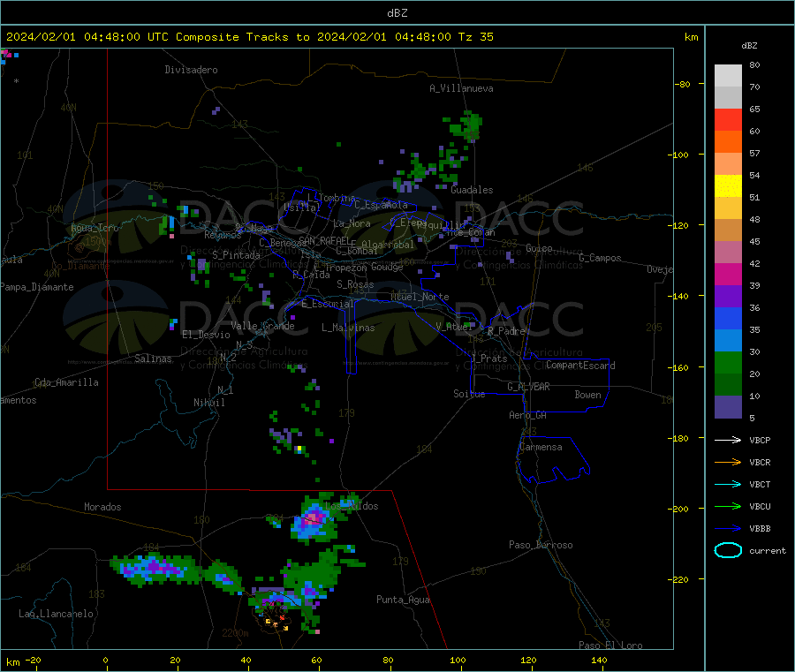Image resolution: width=795 pixels, height=672 pixels.
Task: Click the Los_Toldos storm cell core
Action: (x=313, y=518)
